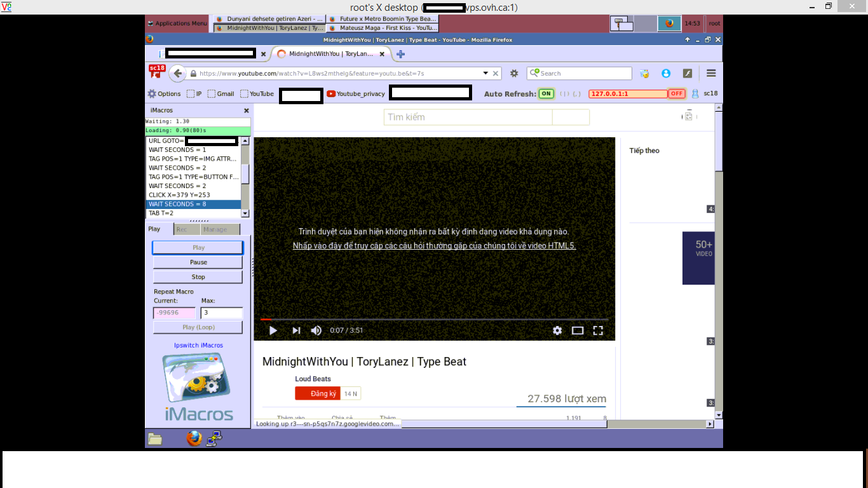Screen dimensions: 868x488
Task: Select the iMacros Play tab
Action: click(154, 229)
